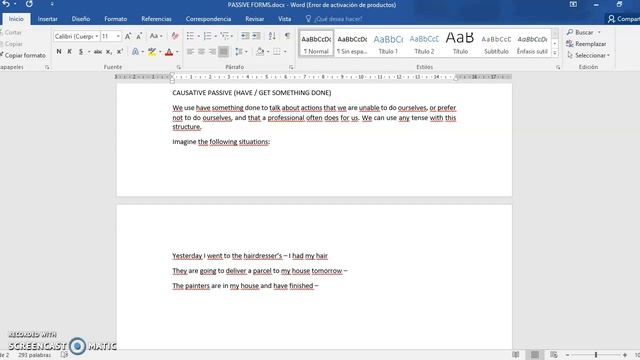640x360 pixels.
Task: Undo the last action
Action: [6, 4]
